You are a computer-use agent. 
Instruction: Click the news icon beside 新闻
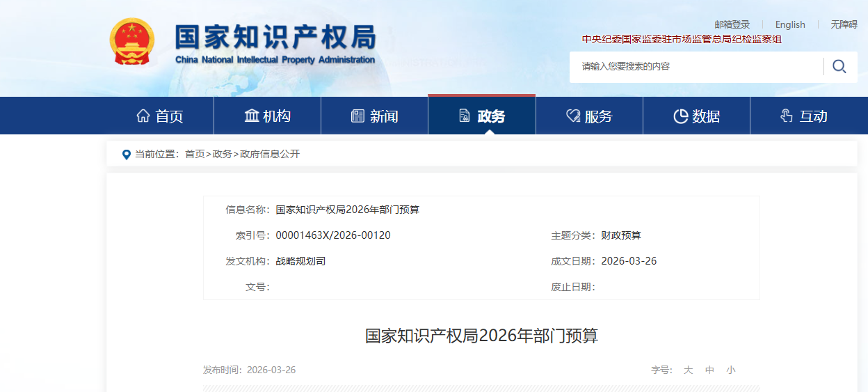coord(358,116)
